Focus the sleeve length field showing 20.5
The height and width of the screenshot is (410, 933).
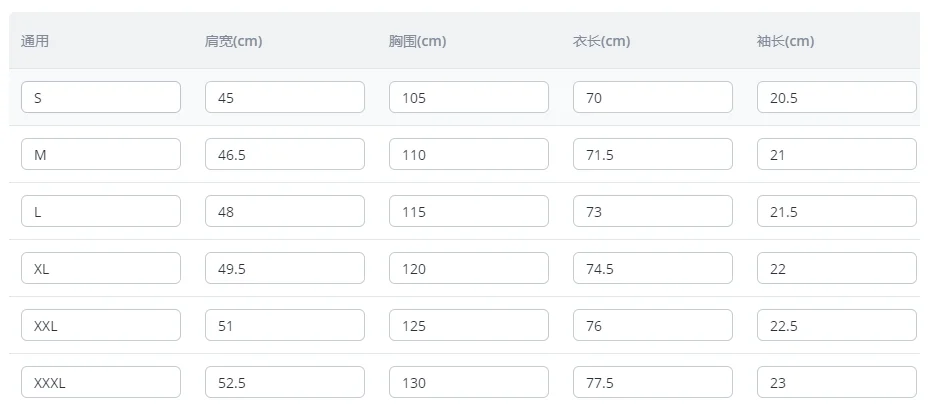tap(836, 97)
